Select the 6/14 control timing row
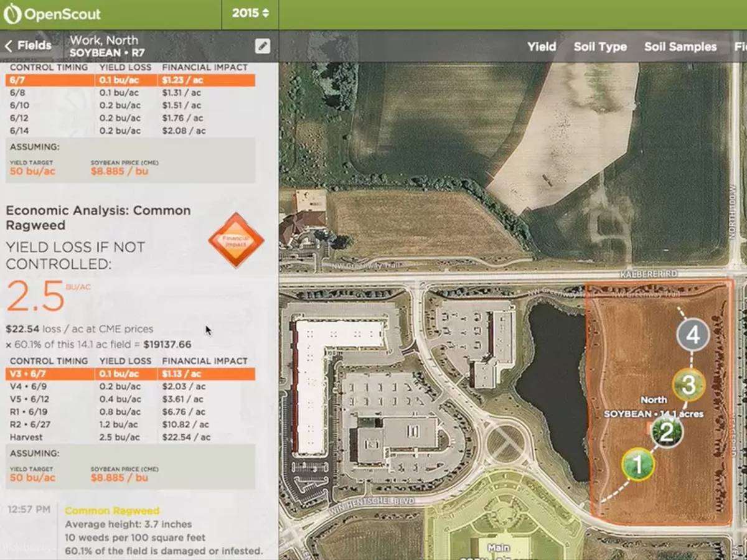747x560 pixels. (130, 131)
